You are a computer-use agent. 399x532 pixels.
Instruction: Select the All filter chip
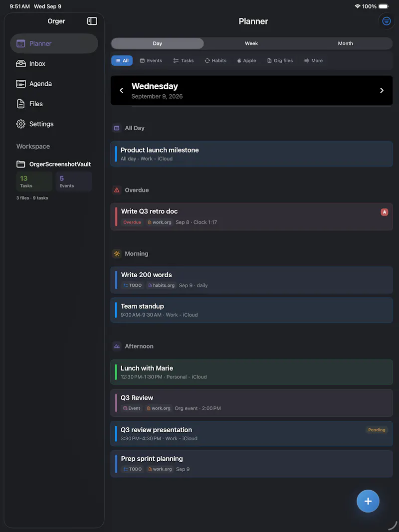pyautogui.click(x=122, y=60)
